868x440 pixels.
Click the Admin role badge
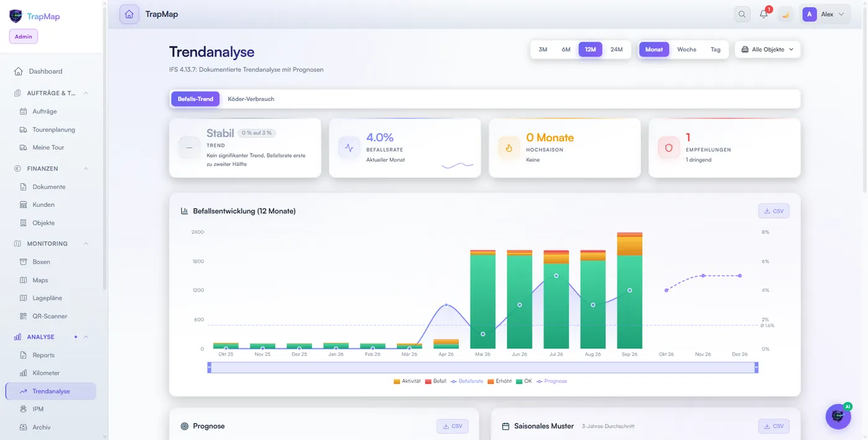[24, 37]
